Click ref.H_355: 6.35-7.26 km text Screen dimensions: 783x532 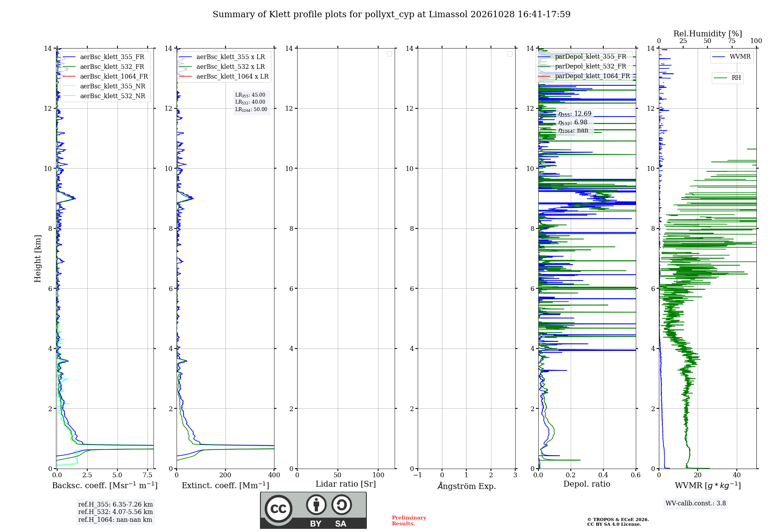(115, 505)
